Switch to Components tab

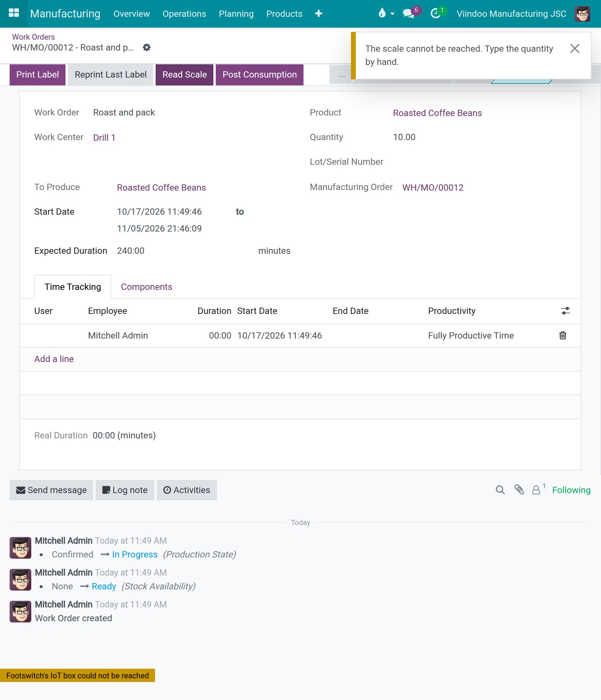click(x=147, y=287)
